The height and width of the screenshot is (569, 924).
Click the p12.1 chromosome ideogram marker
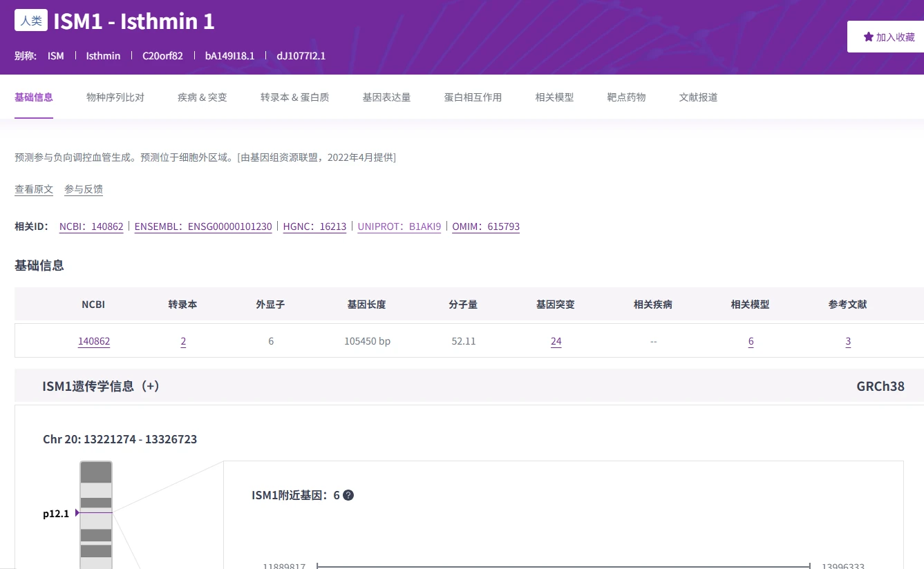pos(56,513)
